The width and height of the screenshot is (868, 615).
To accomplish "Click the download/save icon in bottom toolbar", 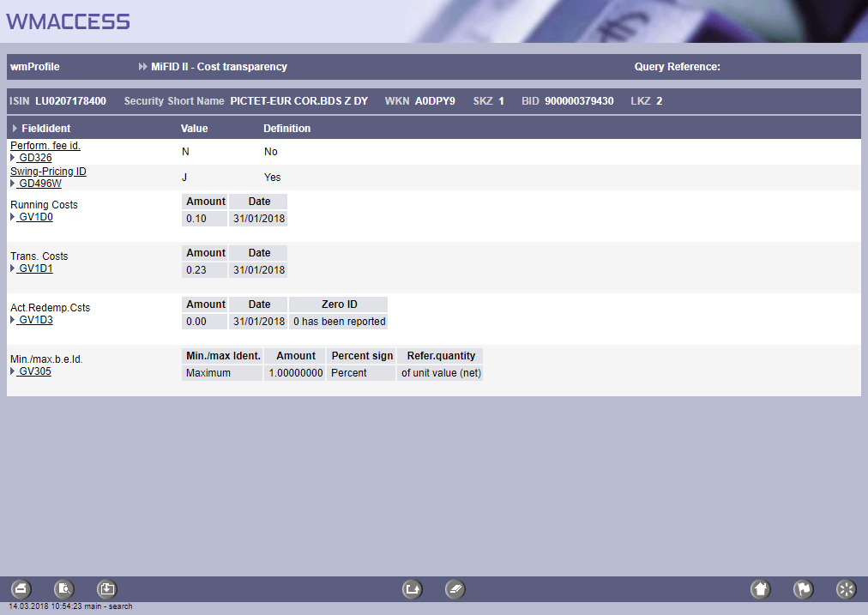I will [x=107, y=588].
